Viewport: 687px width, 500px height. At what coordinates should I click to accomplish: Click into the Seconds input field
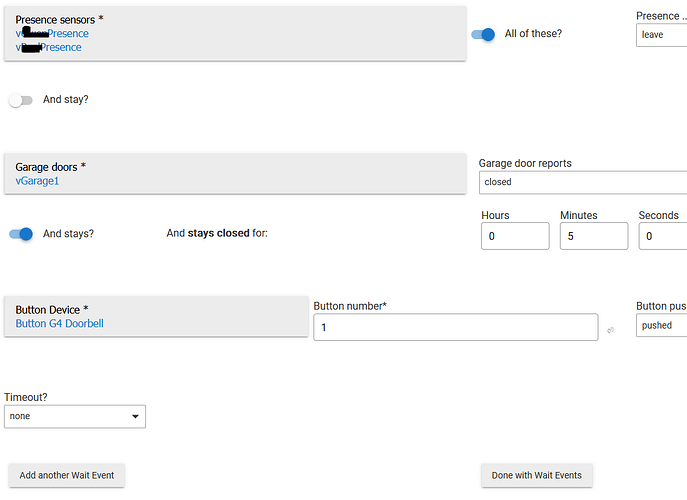tap(662, 236)
